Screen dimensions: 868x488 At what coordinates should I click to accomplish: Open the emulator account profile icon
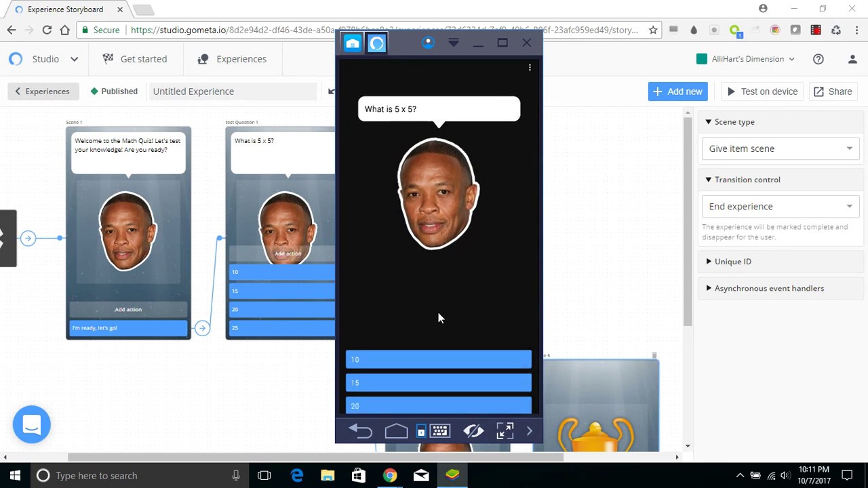(428, 43)
